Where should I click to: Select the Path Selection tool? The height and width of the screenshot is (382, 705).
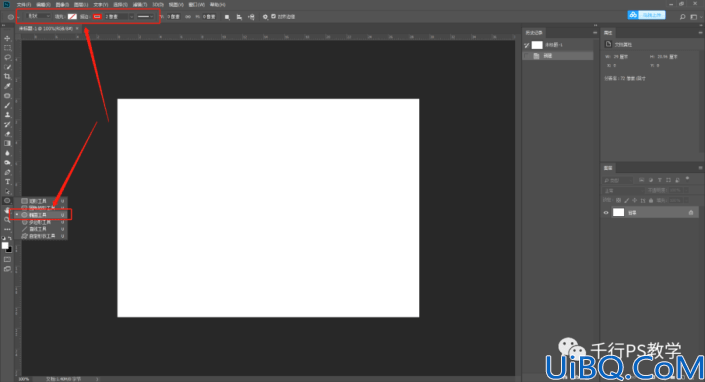pyautogui.click(x=7, y=191)
